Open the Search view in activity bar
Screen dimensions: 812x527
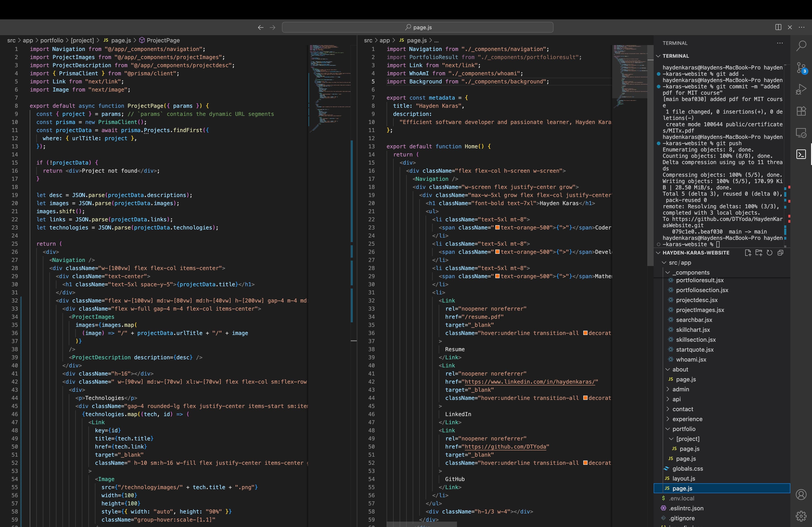click(x=801, y=46)
